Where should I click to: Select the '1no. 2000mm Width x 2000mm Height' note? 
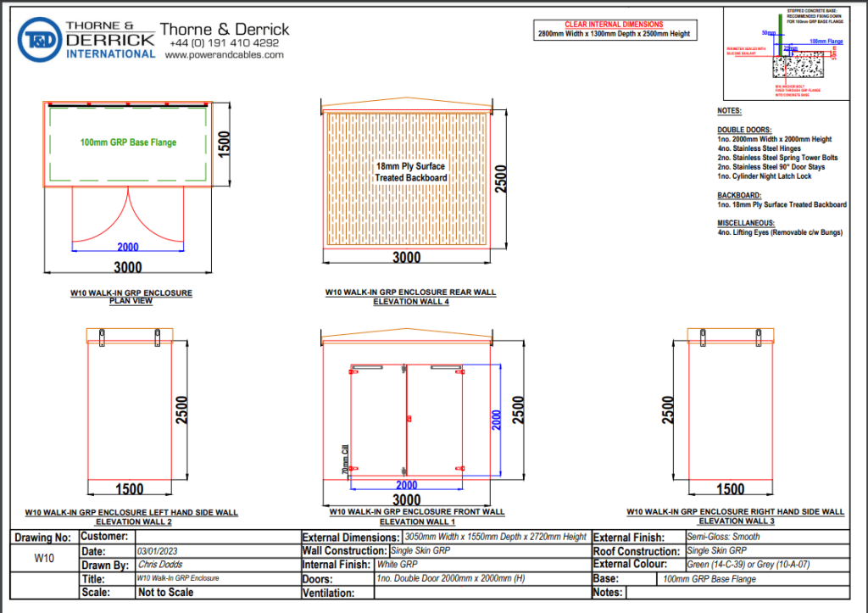[x=775, y=139]
